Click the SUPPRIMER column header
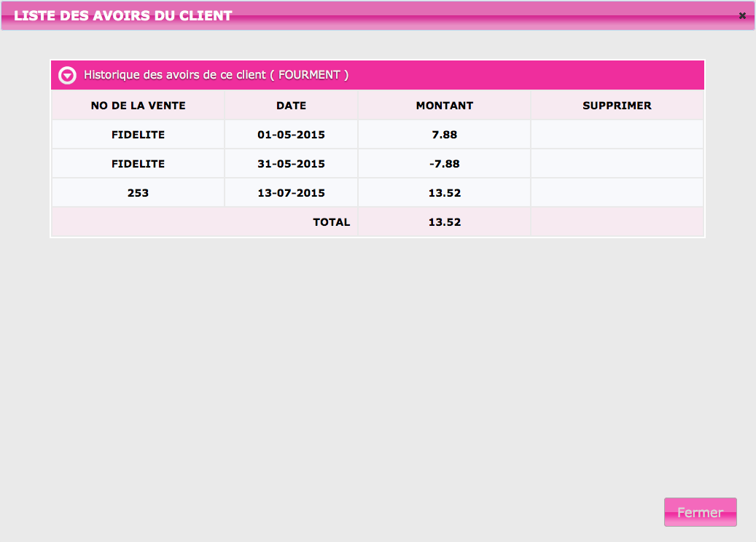 (x=617, y=106)
